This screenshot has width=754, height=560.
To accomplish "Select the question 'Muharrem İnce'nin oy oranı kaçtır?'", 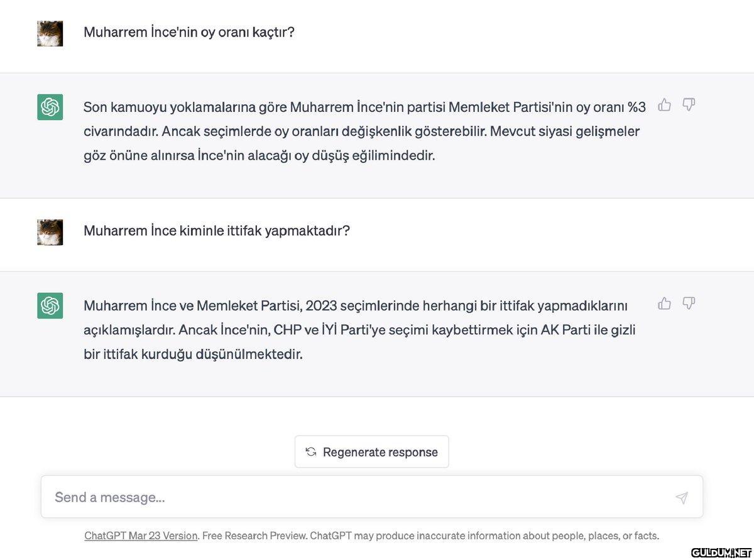I will [x=189, y=32].
